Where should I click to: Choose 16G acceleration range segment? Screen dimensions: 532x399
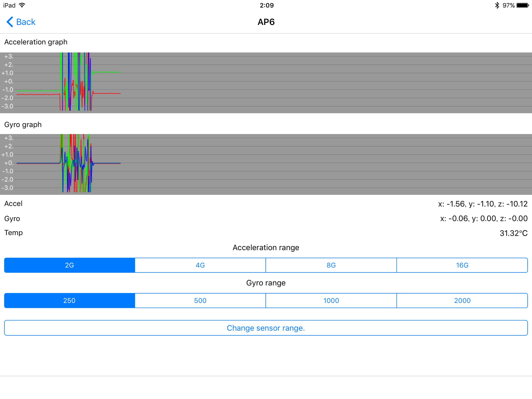[462, 265]
